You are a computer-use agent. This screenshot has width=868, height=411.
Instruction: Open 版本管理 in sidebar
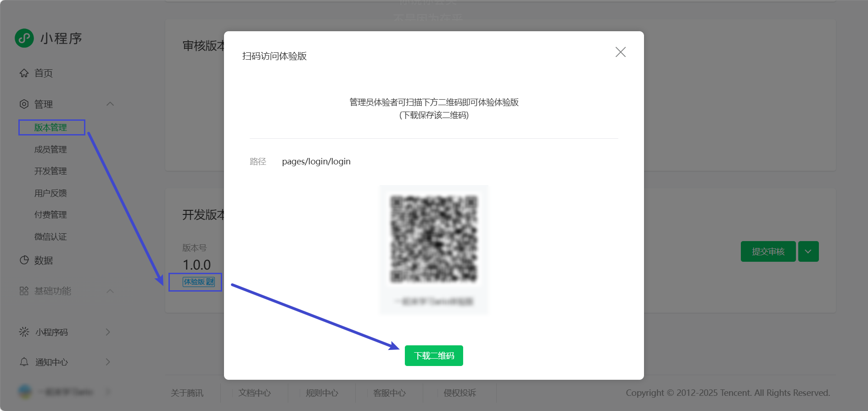coord(50,128)
